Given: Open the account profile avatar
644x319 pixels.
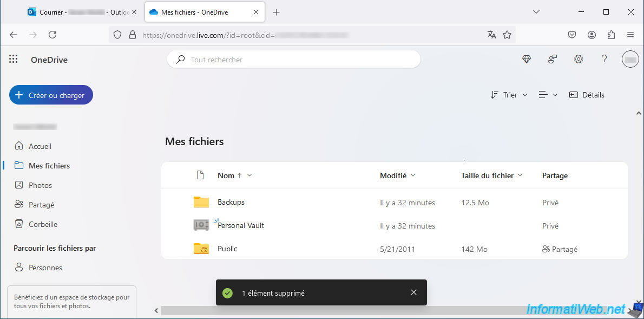Looking at the screenshot, I should tap(630, 59).
